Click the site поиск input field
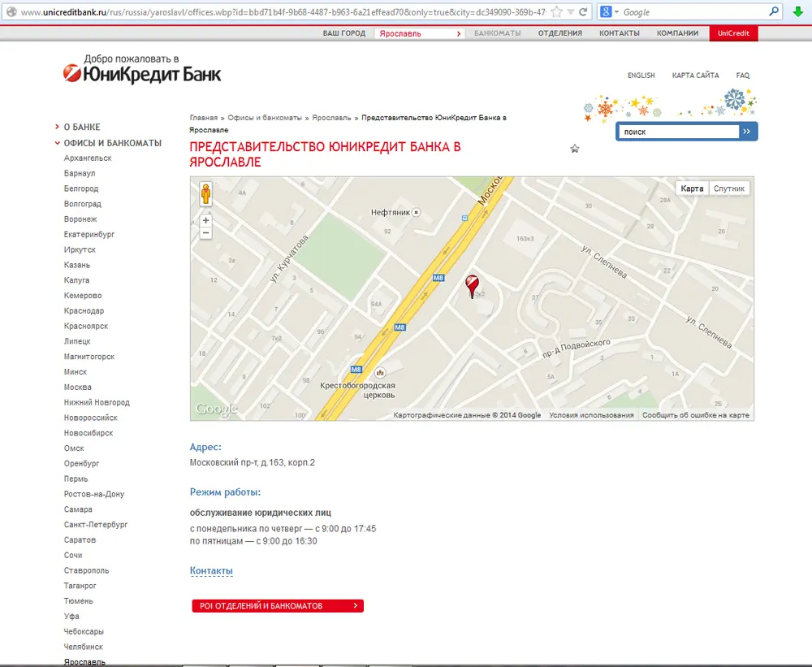 point(679,132)
